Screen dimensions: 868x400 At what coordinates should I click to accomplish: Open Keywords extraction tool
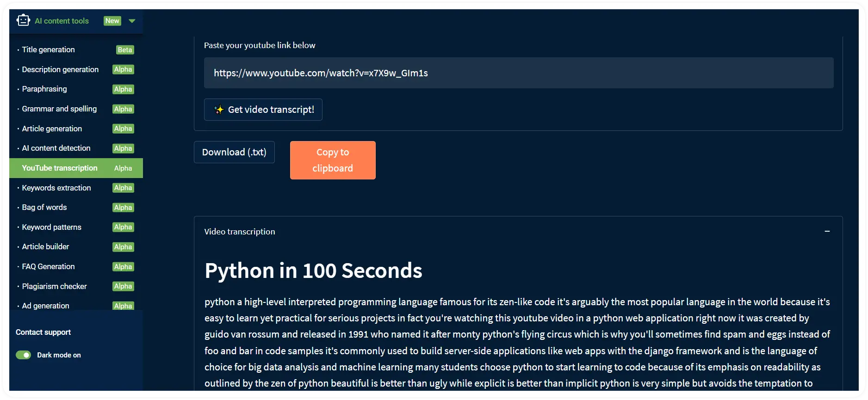56,188
